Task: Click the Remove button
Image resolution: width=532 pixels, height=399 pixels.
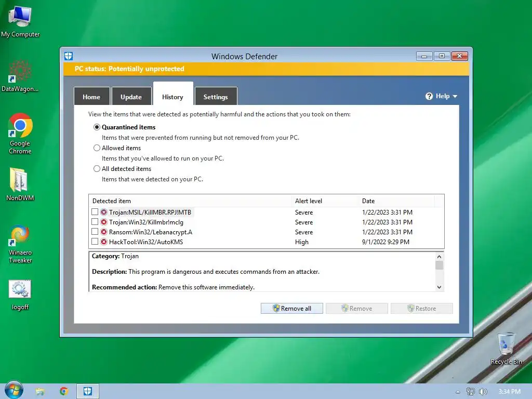Action: pyautogui.click(x=356, y=309)
